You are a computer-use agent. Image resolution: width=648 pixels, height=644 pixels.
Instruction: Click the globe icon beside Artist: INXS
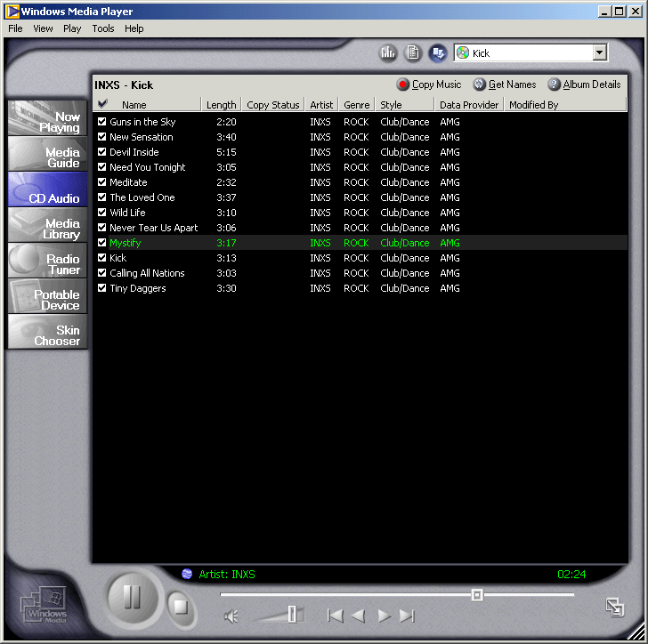click(x=187, y=575)
